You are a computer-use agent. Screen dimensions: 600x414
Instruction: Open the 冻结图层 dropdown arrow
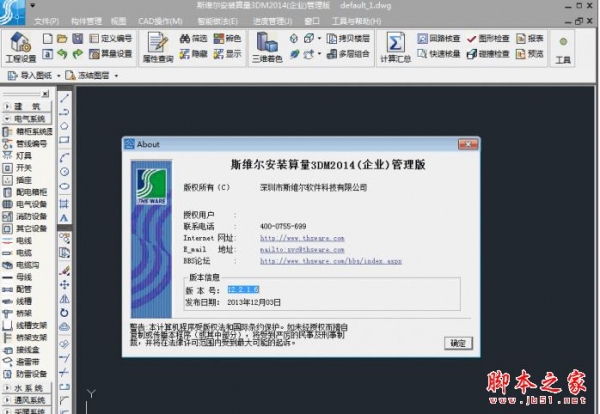(x=116, y=76)
